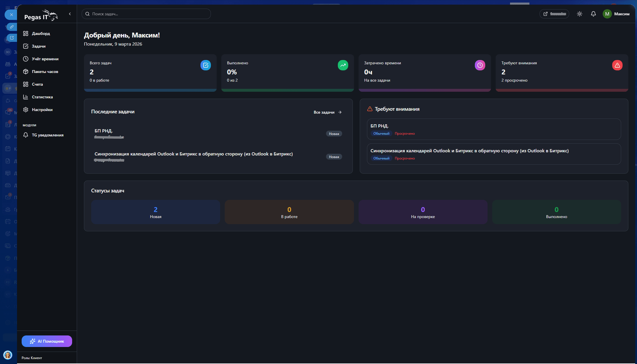Viewport: 637px width, 364px height.
Task: Open notifications with the header bell icon
Action: (x=593, y=14)
